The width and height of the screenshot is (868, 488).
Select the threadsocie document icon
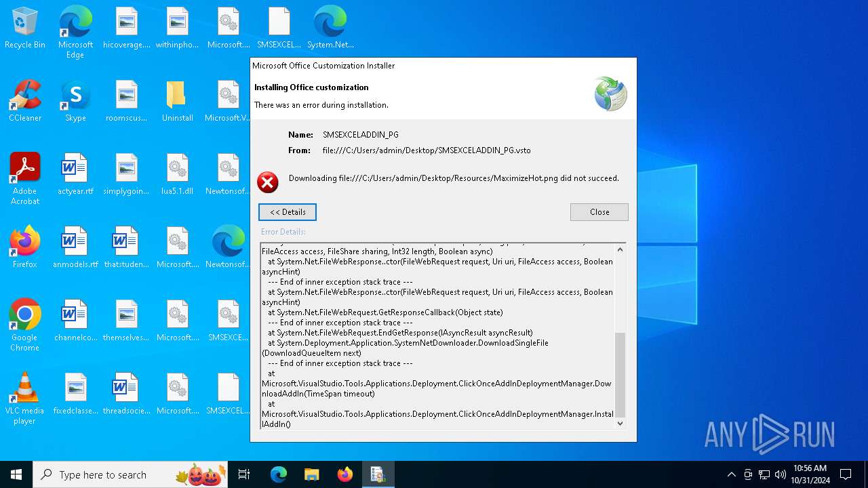click(127, 394)
